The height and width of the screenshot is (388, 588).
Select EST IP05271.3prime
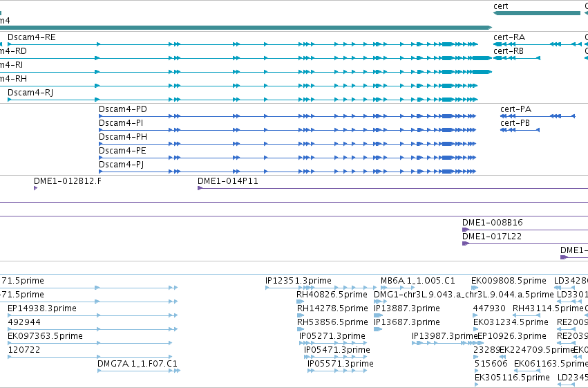pyautogui.click(x=332, y=336)
